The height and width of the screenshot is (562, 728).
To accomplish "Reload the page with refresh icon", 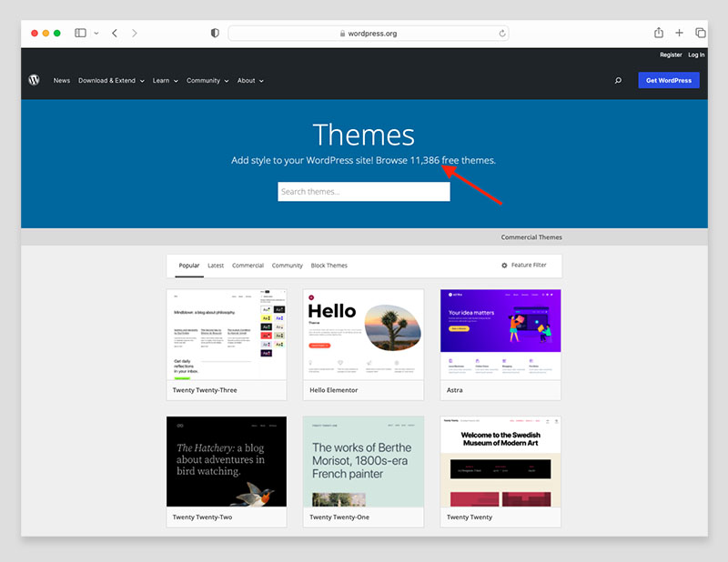I will pyautogui.click(x=502, y=34).
